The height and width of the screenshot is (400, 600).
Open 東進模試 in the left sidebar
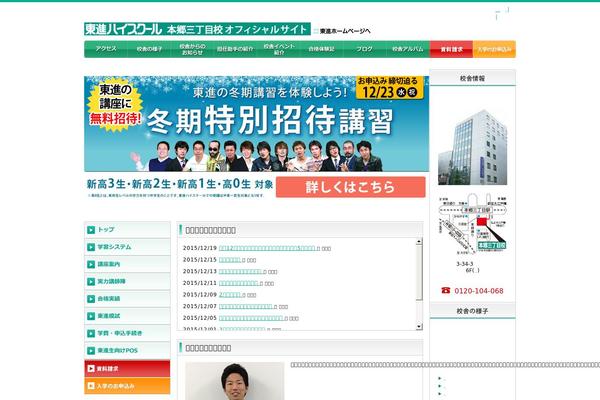[109, 316]
